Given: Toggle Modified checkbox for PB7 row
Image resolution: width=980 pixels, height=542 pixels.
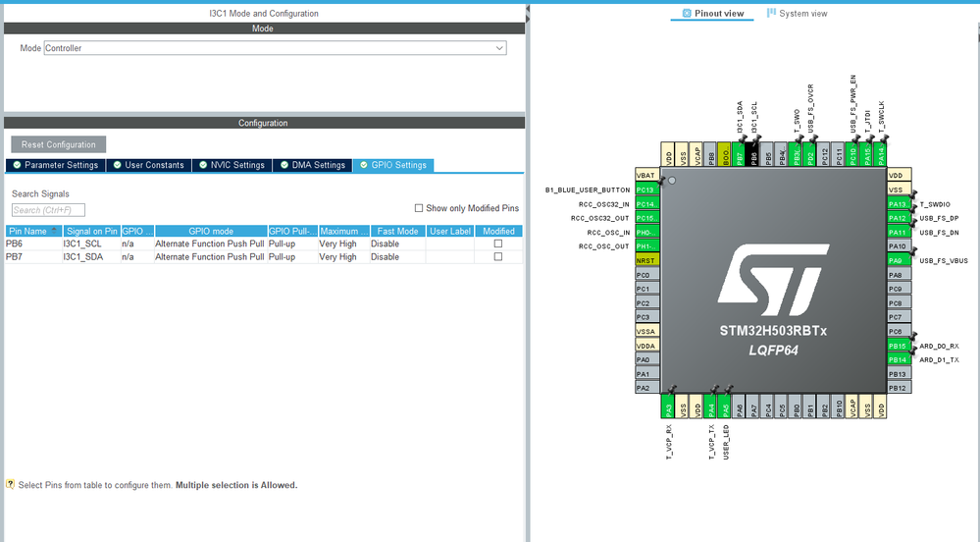Looking at the screenshot, I should click(498, 257).
